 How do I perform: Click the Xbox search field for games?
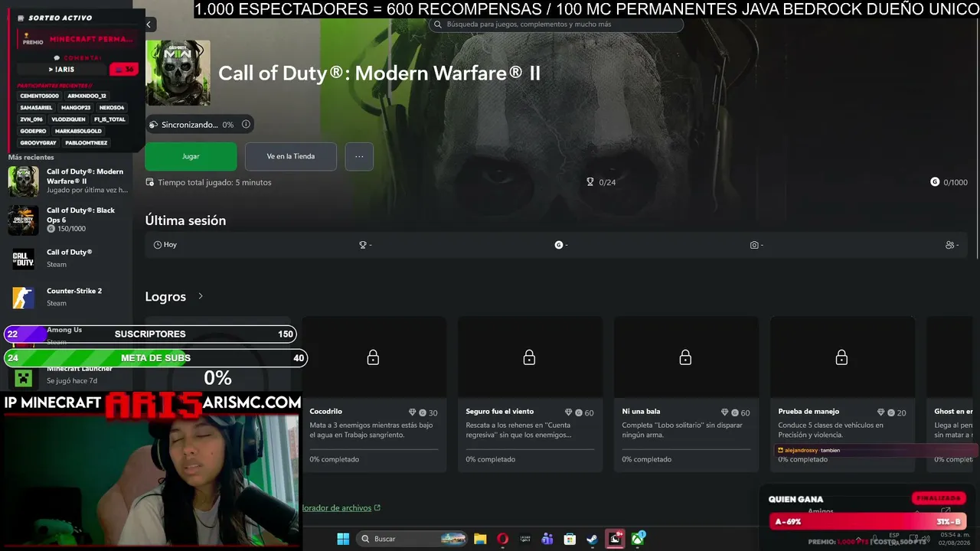point(556,24)
